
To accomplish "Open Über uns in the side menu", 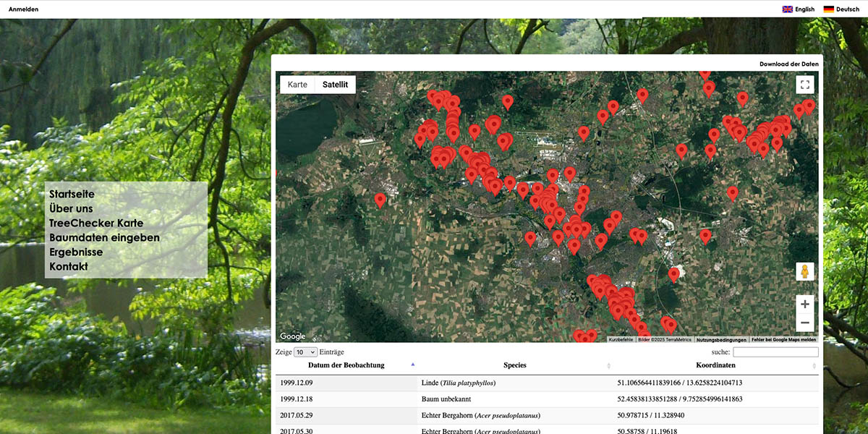I will pyautogui.click(x=71, y=208).
